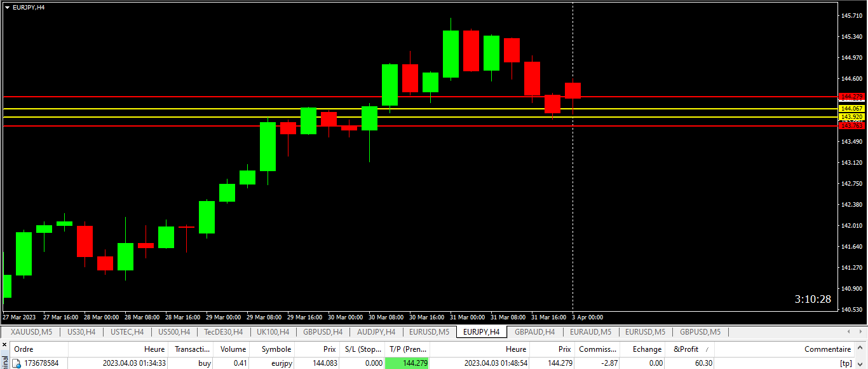The image size is (868, 369).
Task: Open the AUDJPY,H4 chart tab
Action: (376, 331)
